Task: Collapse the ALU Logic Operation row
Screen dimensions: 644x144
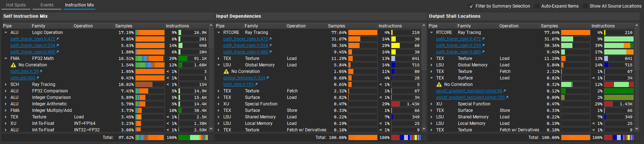Action: pyautogui.click(x=6, y=32)
